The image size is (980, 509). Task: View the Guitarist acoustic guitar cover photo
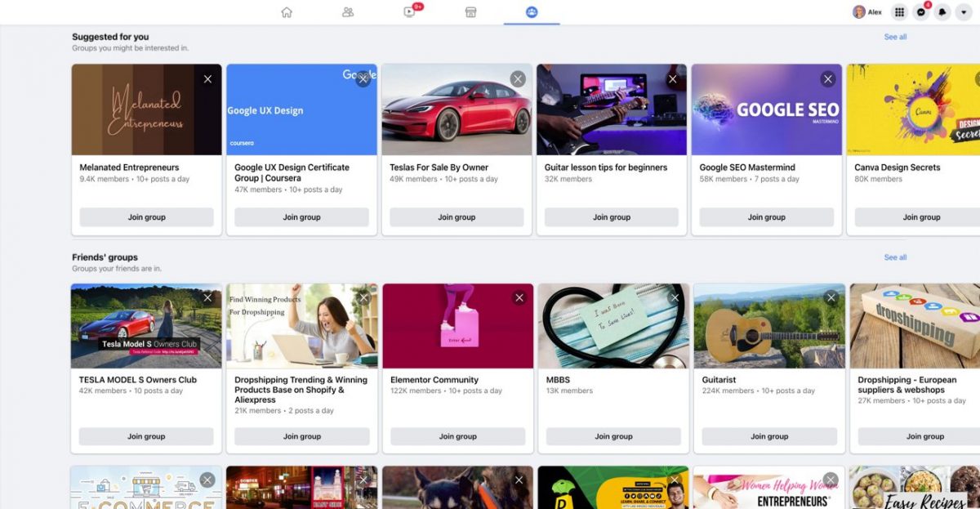(769, 326)
